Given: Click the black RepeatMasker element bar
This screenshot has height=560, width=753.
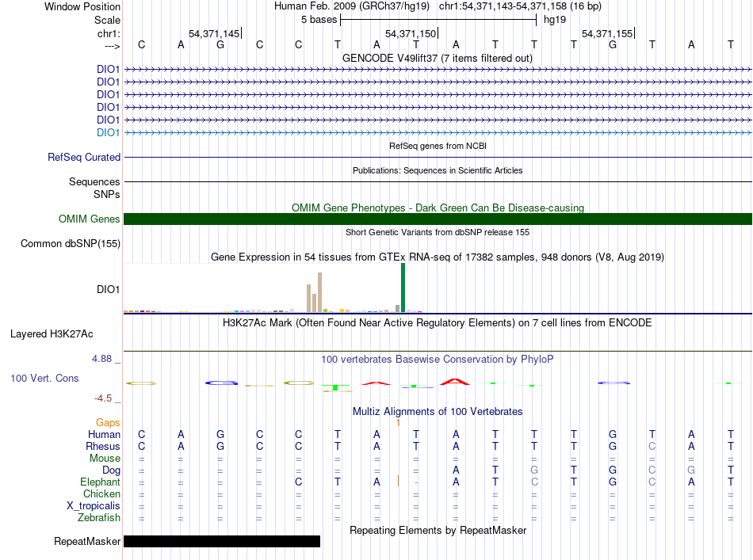Looking at the screenshot, I should point(222,541).
